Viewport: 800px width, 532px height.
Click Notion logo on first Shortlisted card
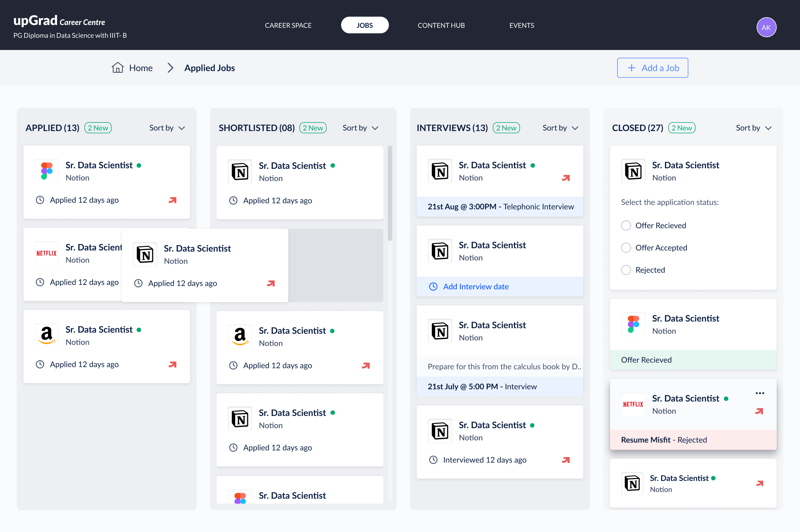[x=240, y=172]
